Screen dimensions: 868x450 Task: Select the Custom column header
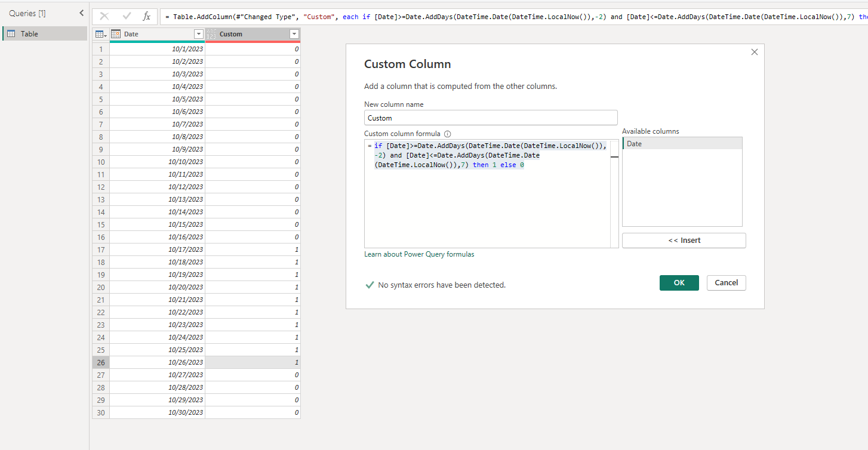(253, 35)
